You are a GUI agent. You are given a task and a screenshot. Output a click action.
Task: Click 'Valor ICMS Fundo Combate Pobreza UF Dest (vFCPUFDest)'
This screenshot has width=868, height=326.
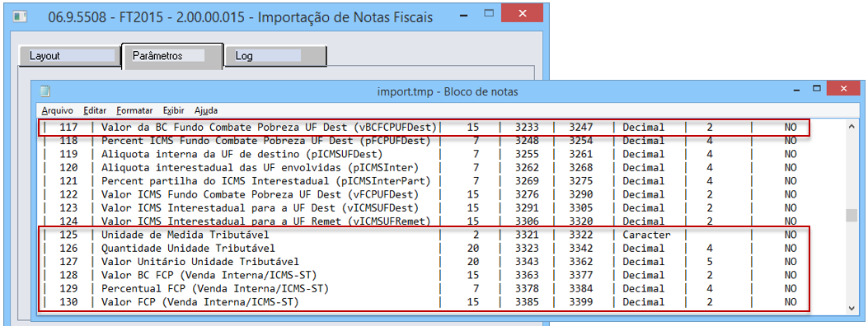coord(260,194)
